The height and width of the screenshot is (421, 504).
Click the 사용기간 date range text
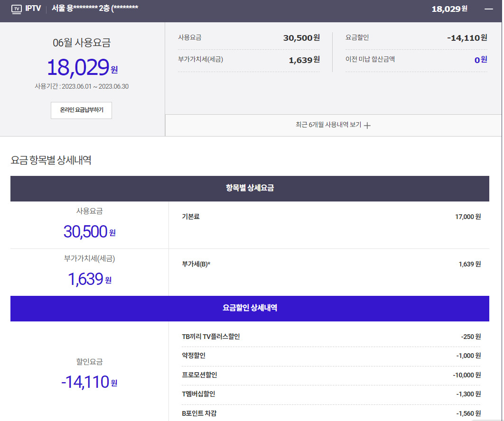[81, 86]
